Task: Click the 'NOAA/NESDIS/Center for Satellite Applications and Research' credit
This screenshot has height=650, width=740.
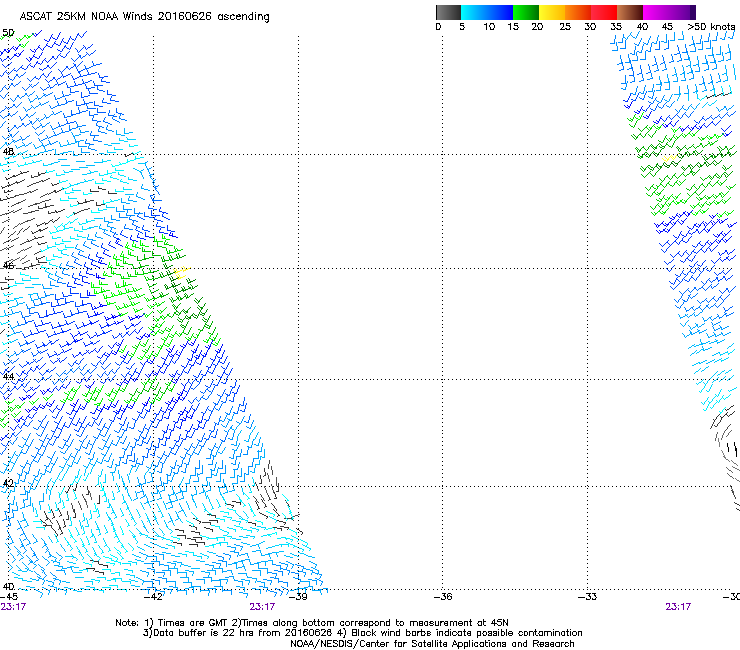Action: (432, 644)
